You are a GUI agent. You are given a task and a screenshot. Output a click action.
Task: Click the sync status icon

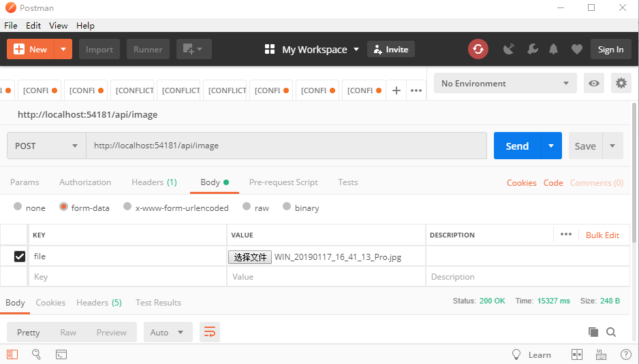[478, 49]
